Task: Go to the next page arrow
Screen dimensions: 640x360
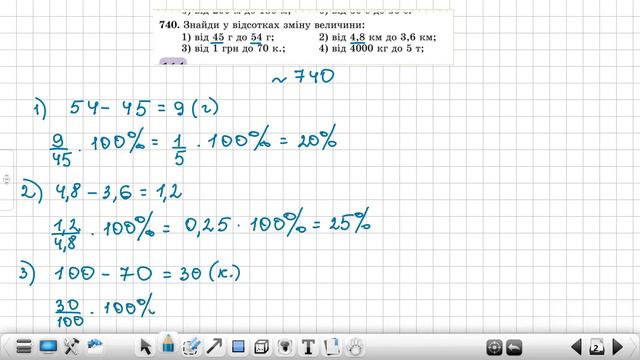Action: coord(618,347)
